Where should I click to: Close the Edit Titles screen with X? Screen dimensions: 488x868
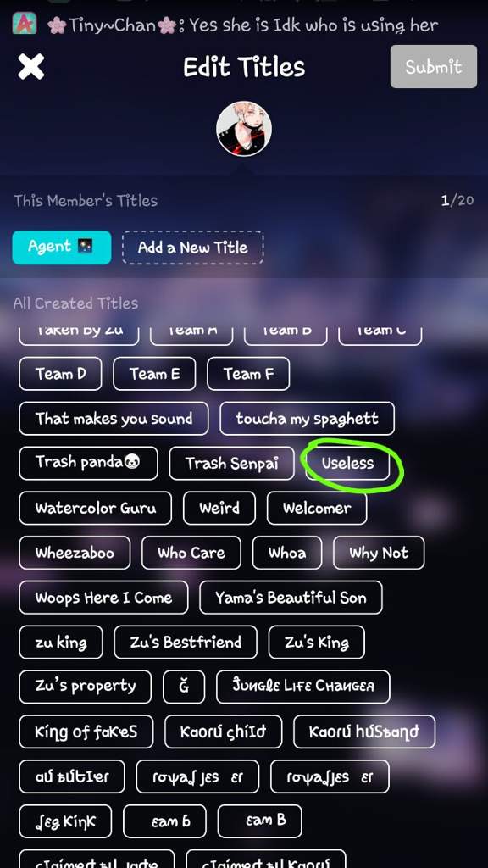point(31,67)
